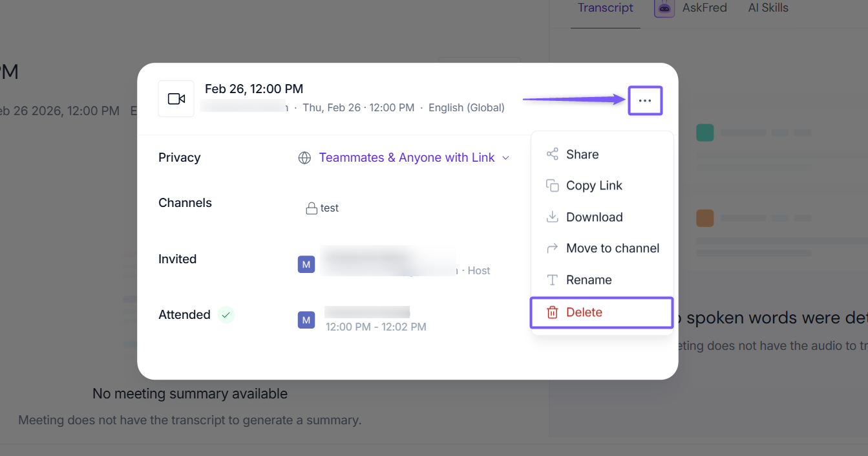Click the Download arrow icon in menu

552,217
